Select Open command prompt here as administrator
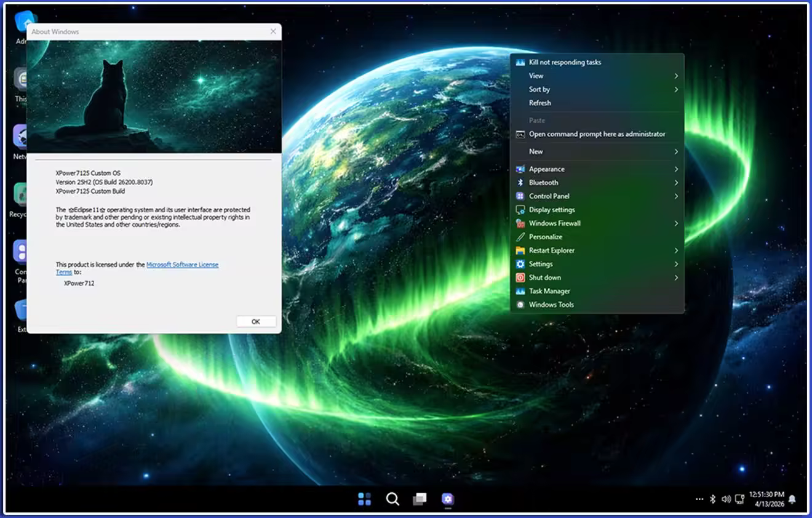The image size is (812, 518). [x=597, y=134]
